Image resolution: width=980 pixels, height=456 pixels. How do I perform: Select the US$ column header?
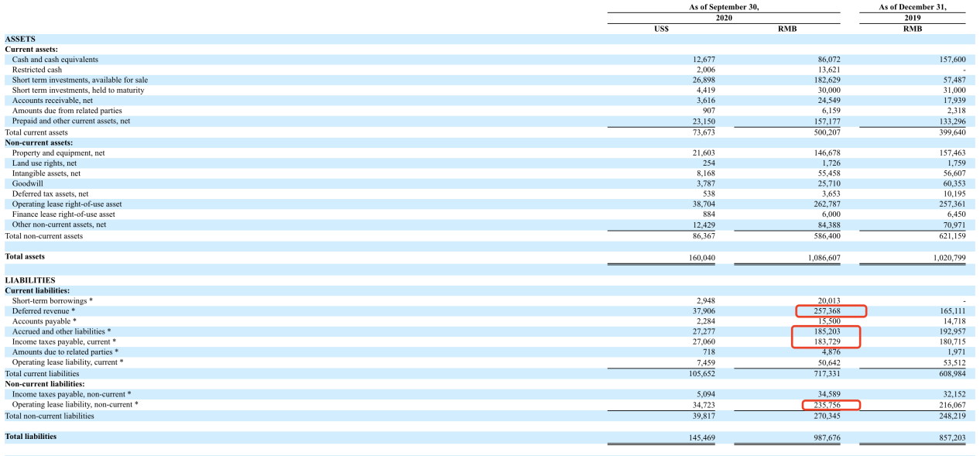pyautogui.click(x=661, y=29)
